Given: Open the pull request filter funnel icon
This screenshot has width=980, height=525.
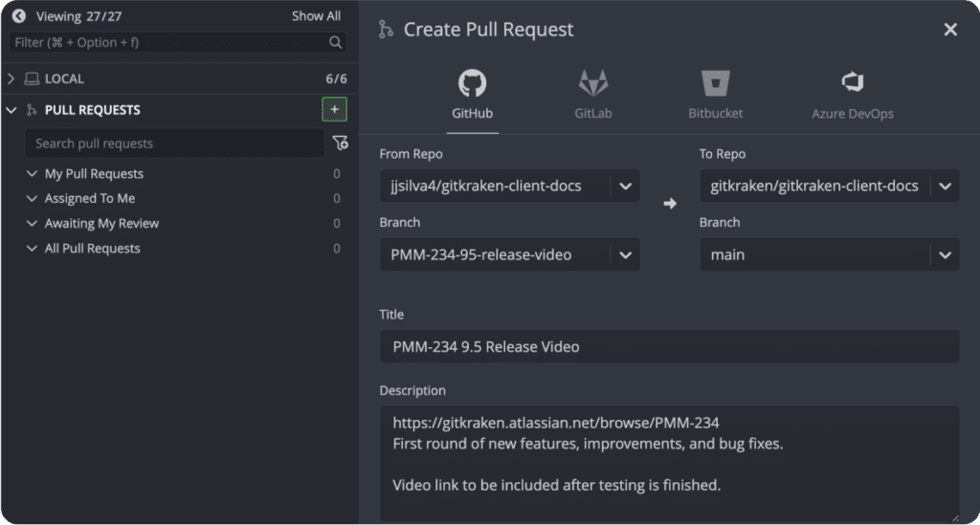Looking at the screenshot, I should [x=341, y=143].
